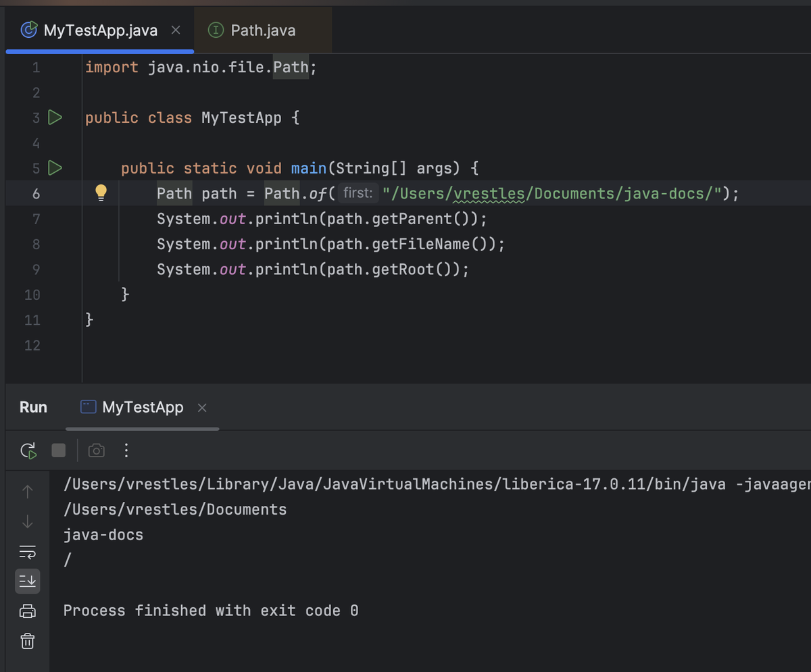The width and height of the screenshot is (811, 672).
Task: Switch to the MyTestApp.java editor tab
Action: click(100, 30)
